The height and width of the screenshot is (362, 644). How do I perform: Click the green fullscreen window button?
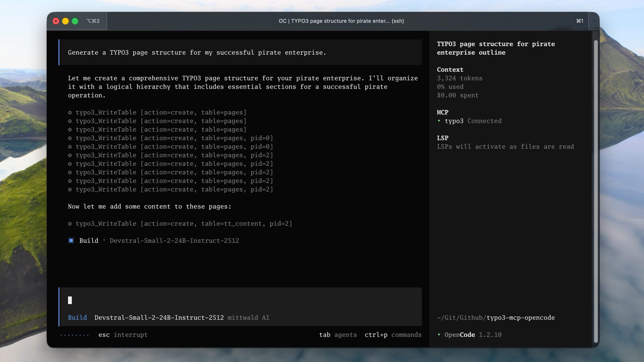click(75, 21)
